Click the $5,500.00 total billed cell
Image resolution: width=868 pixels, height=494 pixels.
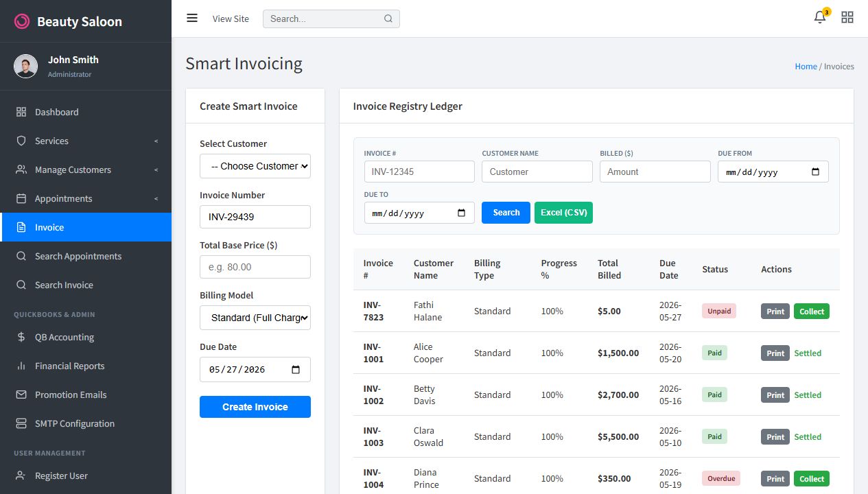[x=618, y=436]
